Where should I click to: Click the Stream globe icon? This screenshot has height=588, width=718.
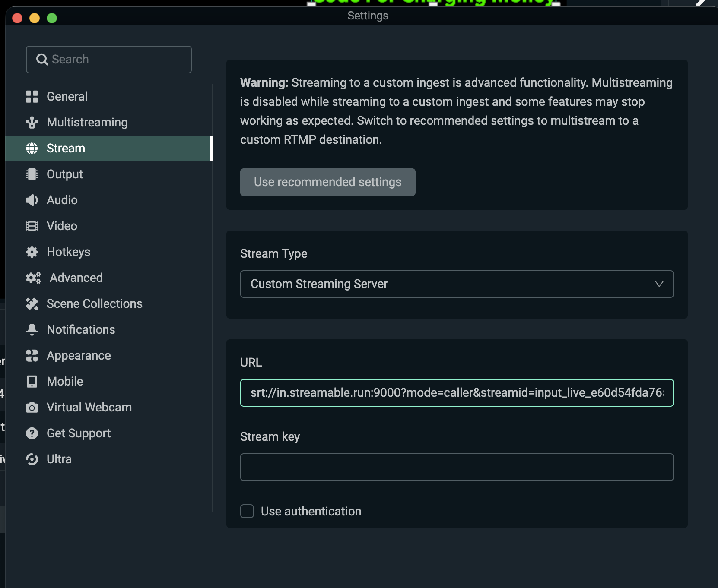(x=32, y=149)
